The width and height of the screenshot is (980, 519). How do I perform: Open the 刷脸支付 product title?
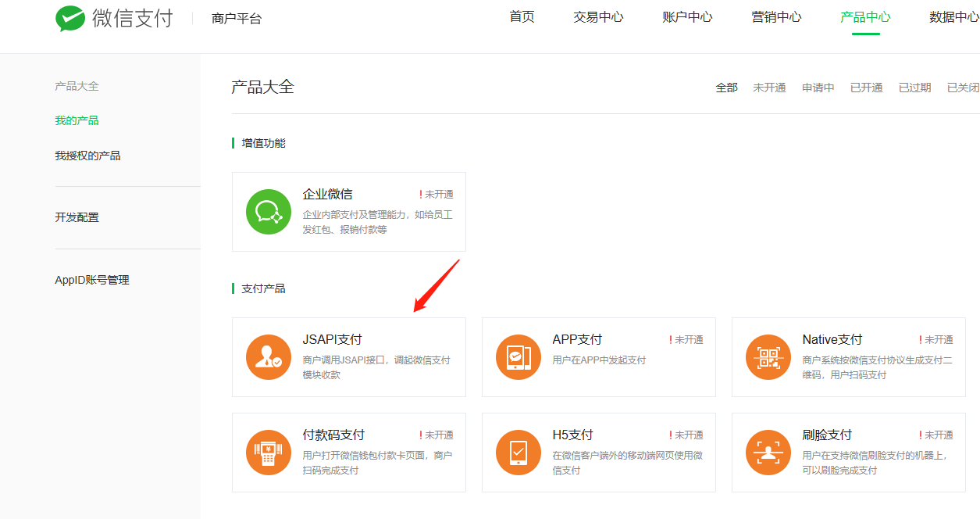pos(827,435)
